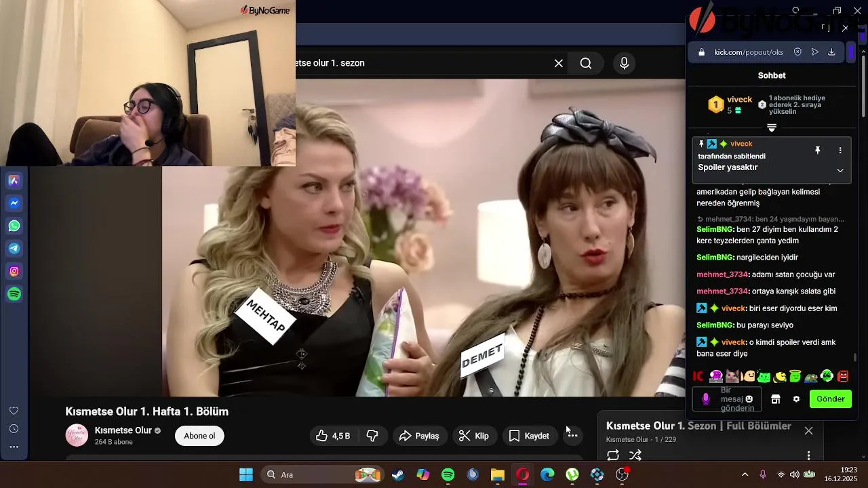Open Messenger in the Opera sidebar
The image size is (868, 488).
[x=14, y=203]
